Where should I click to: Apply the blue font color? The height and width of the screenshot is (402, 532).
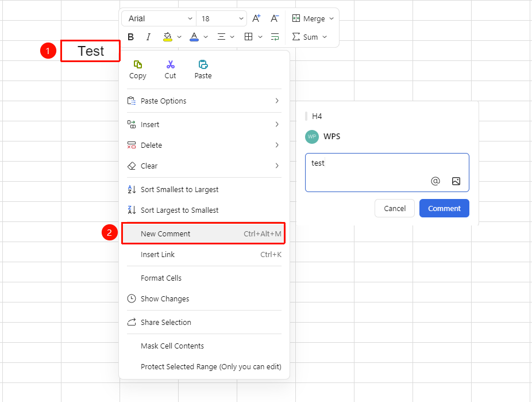click(x=194, y=37)
